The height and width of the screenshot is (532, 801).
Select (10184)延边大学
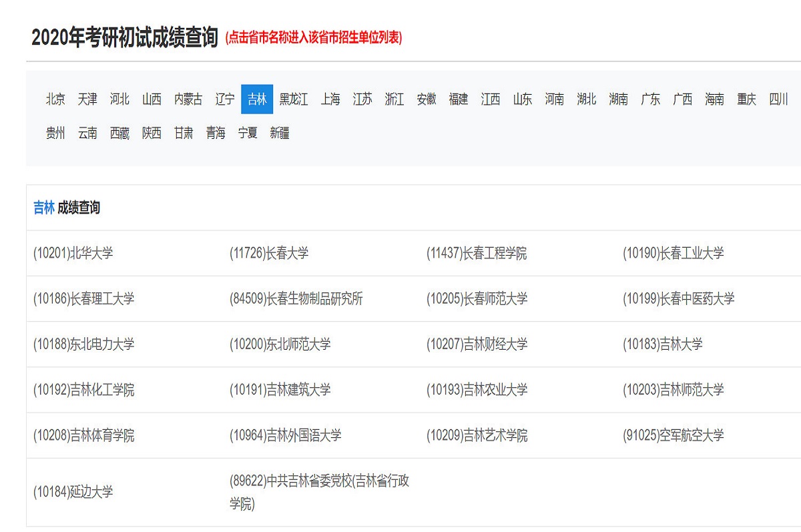point(73,493)
